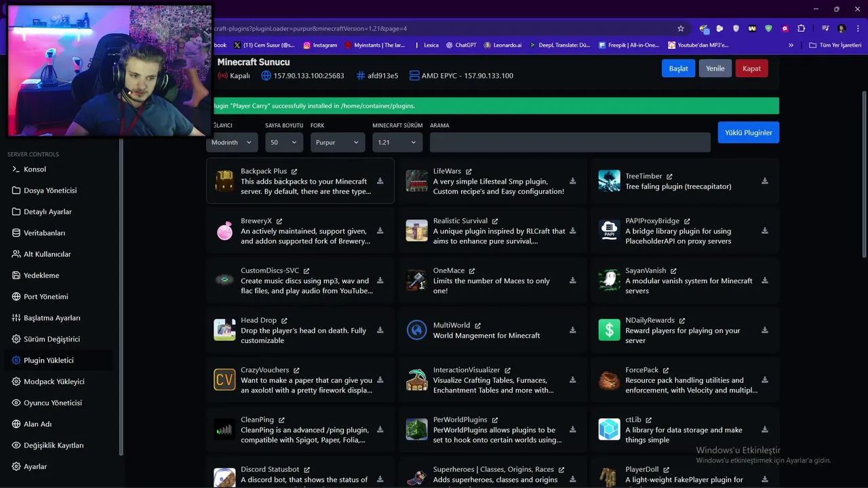The width and height of the screenshot is (868, 488).
Task: Click the page vertical scrollbar
Action: [x=864, y=173]
